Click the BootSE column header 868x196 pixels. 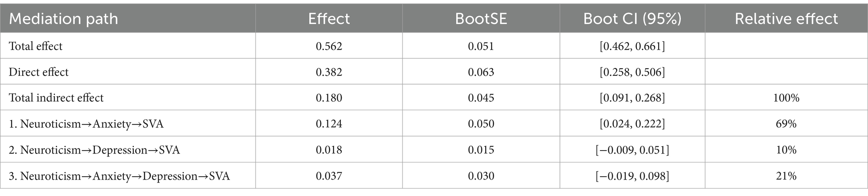pos(481,19)
